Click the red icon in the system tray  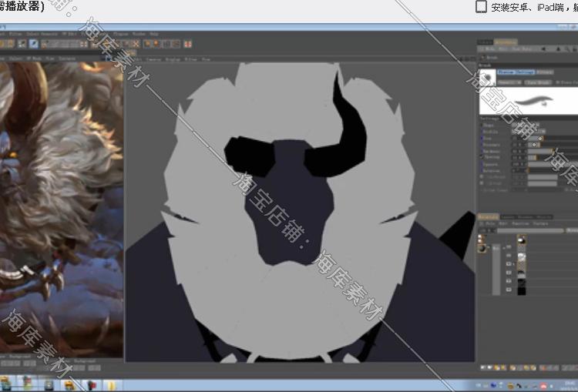(543, 386)
